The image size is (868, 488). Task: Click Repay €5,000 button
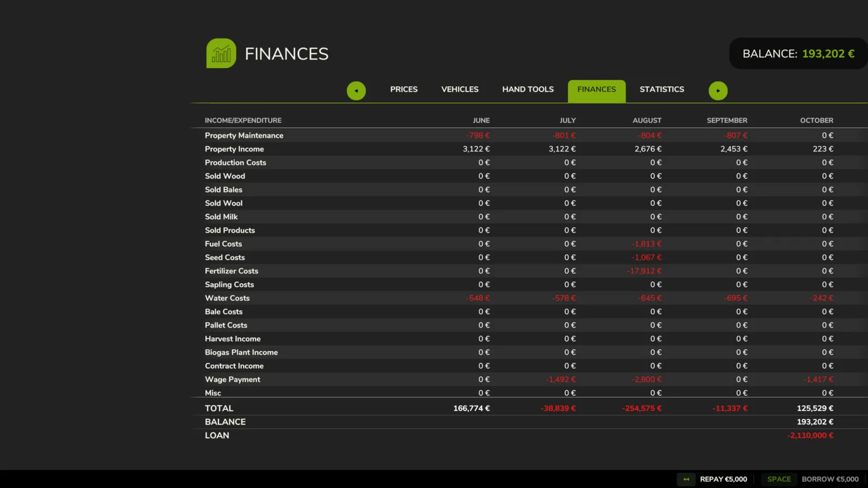point(724,479)
